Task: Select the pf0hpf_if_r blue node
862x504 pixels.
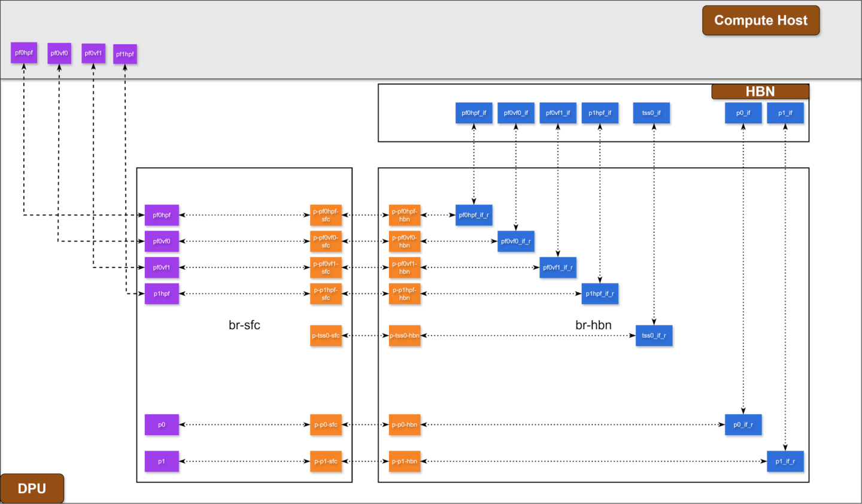Action: 474,215
